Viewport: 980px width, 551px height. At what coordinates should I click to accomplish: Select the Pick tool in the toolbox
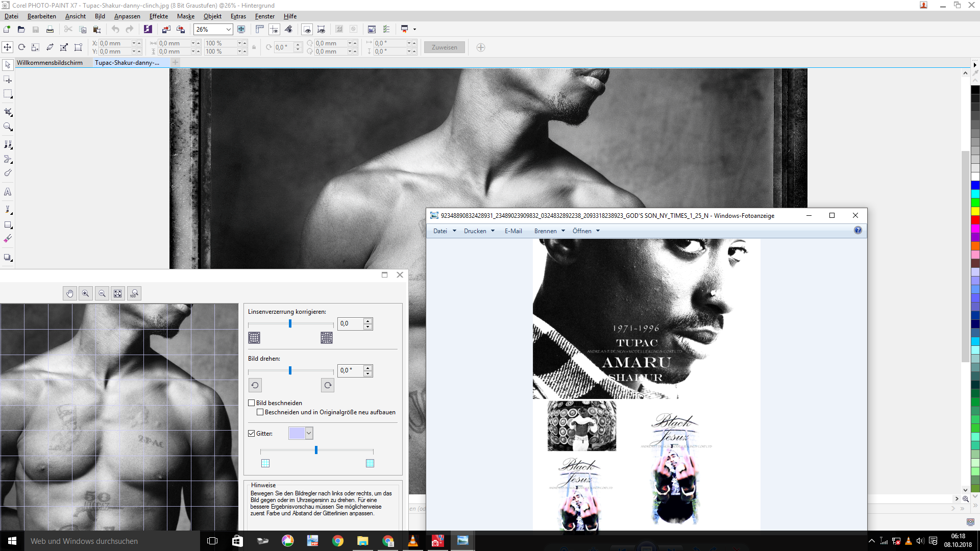[x=8, y=65]
